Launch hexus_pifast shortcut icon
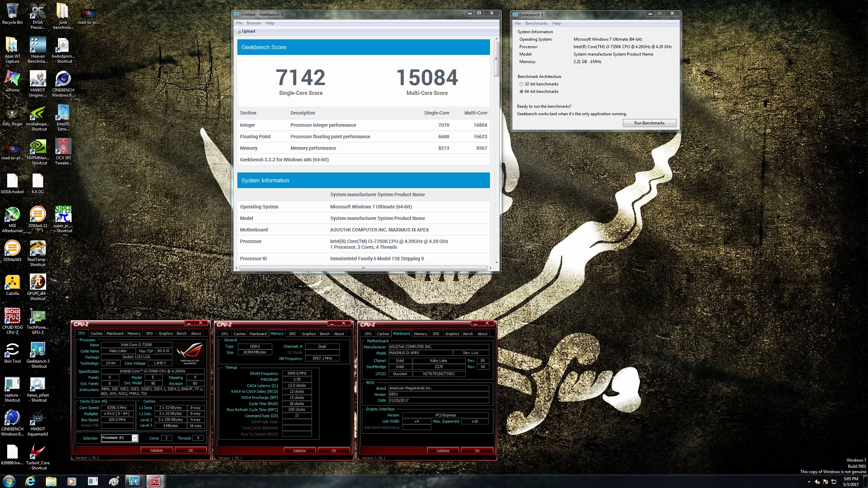 pyautogui.click(x=38, y=389)
